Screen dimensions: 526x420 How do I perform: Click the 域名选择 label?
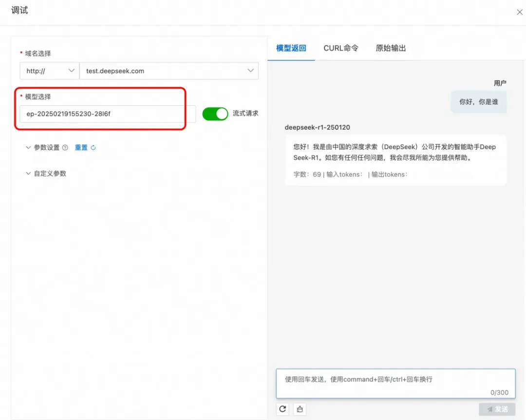point(38,54)
